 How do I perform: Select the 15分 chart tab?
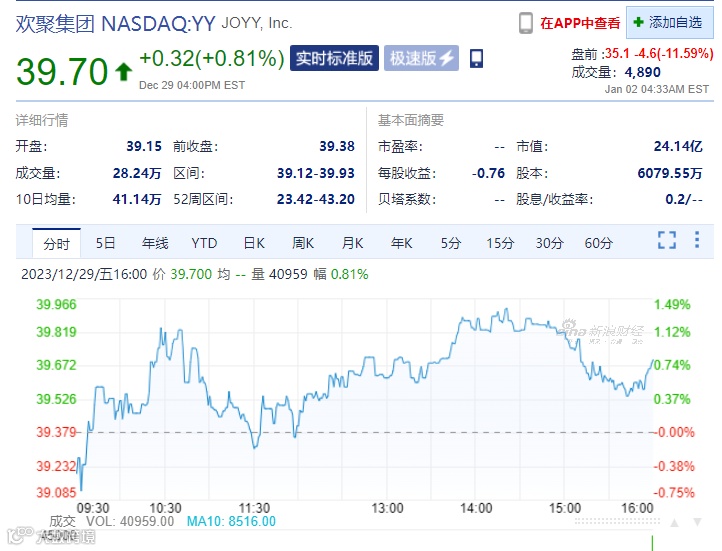click(500, 243)
